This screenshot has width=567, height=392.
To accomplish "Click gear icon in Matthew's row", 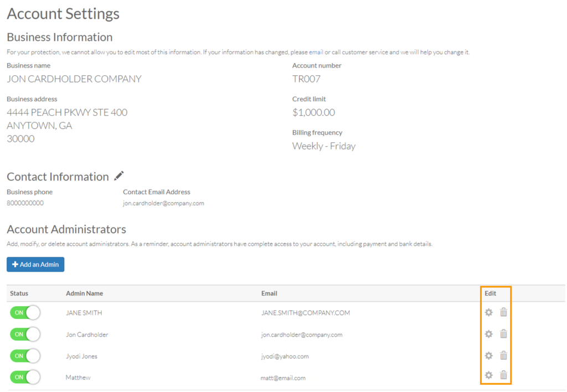I will (x=488, y=375).
